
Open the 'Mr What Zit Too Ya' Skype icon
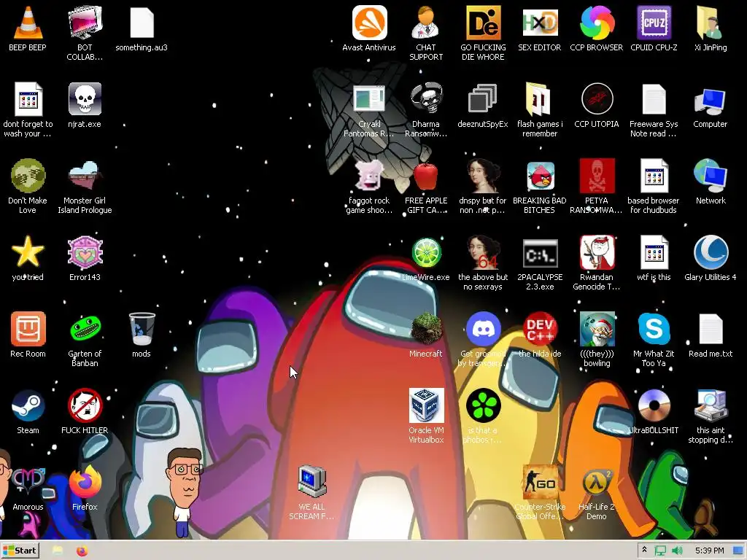pos(654,329)
